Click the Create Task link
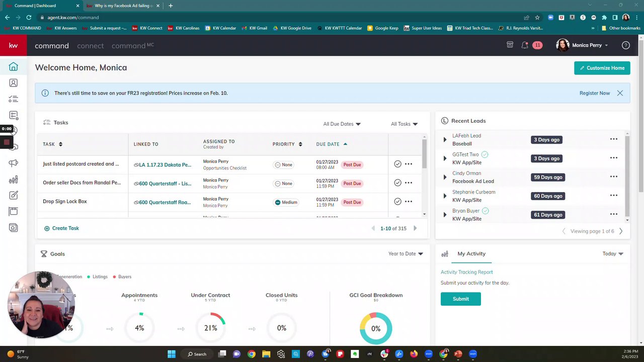The height and width of the screenshot is (362, 644). point(61,228)
